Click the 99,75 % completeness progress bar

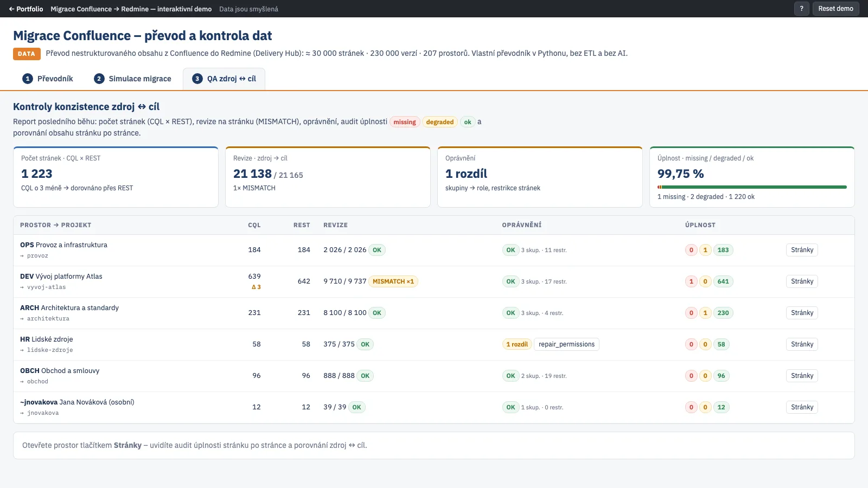pyautogui.click(x=752, y=187)
